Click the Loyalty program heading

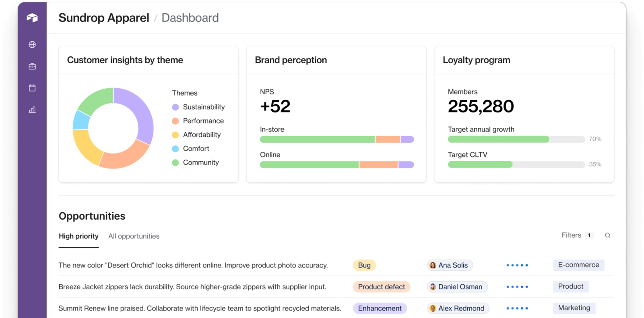click(477, 60)
